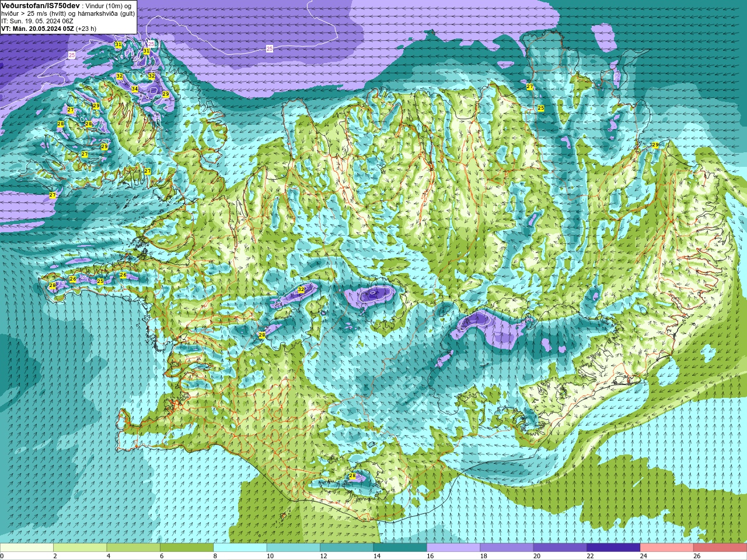The image size is (747, 560).
Task: Click legend tick label '18'
Action: [x=483, y=556]
